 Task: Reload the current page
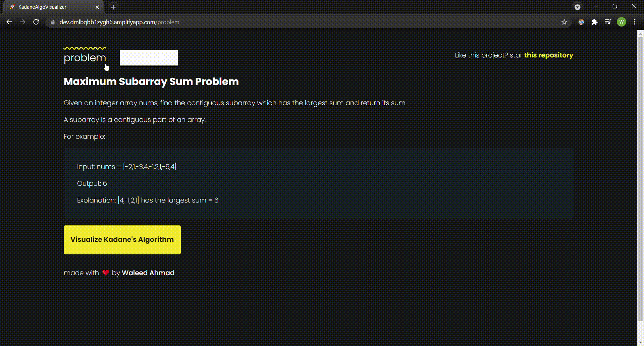pos(36,22)
